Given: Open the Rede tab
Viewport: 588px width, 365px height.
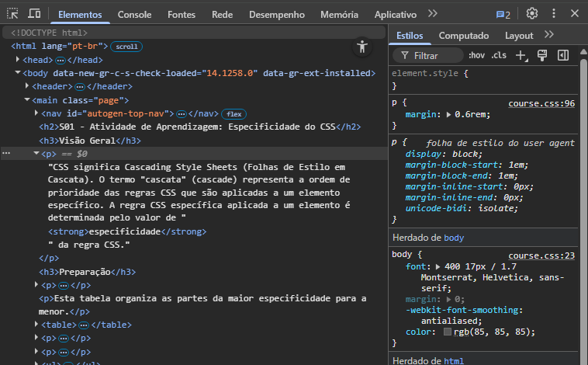Looking at the screenshot, I should pos(223,15).
